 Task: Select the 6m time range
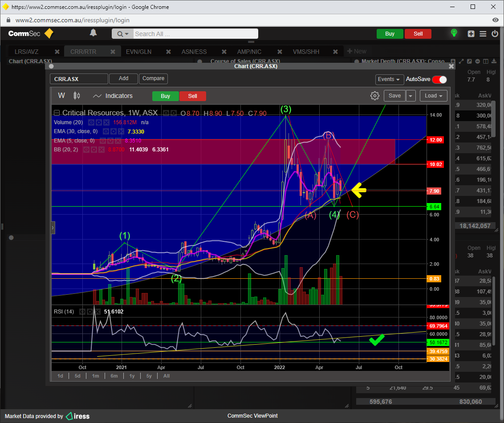point(114,376)
